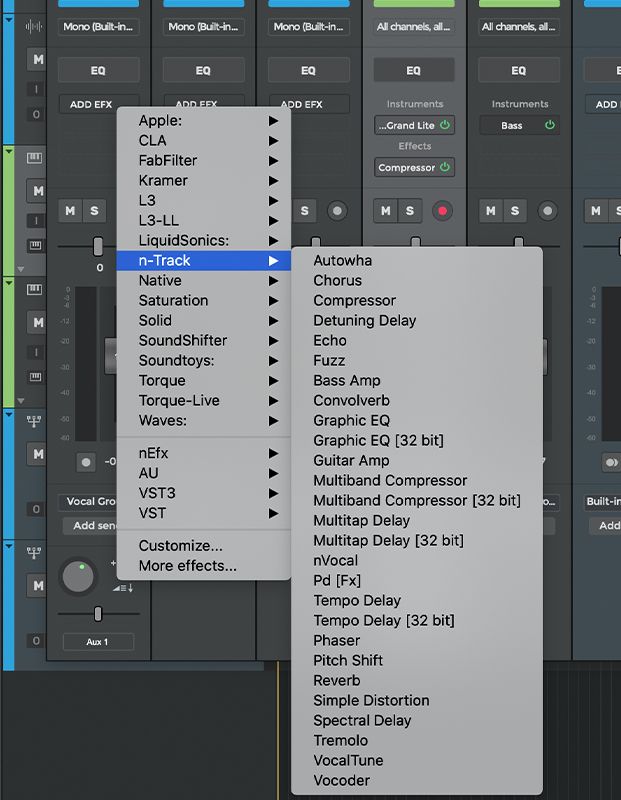Viewport: 621px width, 800px height.
Task: Add the Guitar Amp effect
Action: click(x=416, y=460)
